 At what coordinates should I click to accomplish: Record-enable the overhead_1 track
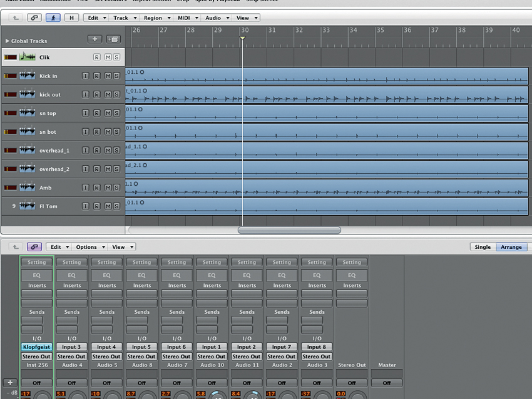pyautogui.click(x=96, y=151)
